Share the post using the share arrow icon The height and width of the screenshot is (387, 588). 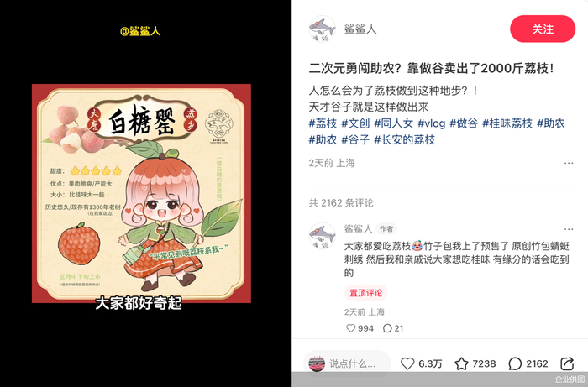pos(567,363)
